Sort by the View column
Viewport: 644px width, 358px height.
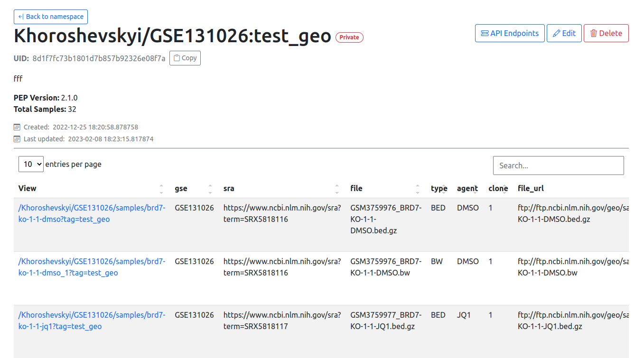(91, 188)
